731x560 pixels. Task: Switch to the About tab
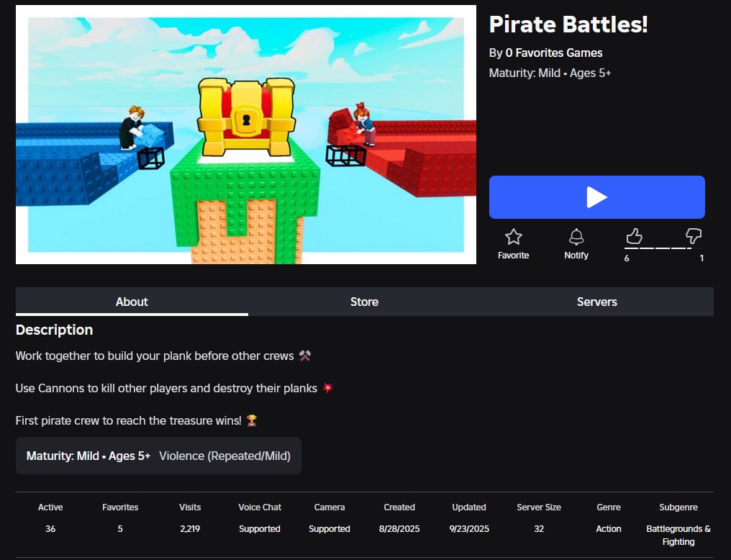click(x=132, y=302)
